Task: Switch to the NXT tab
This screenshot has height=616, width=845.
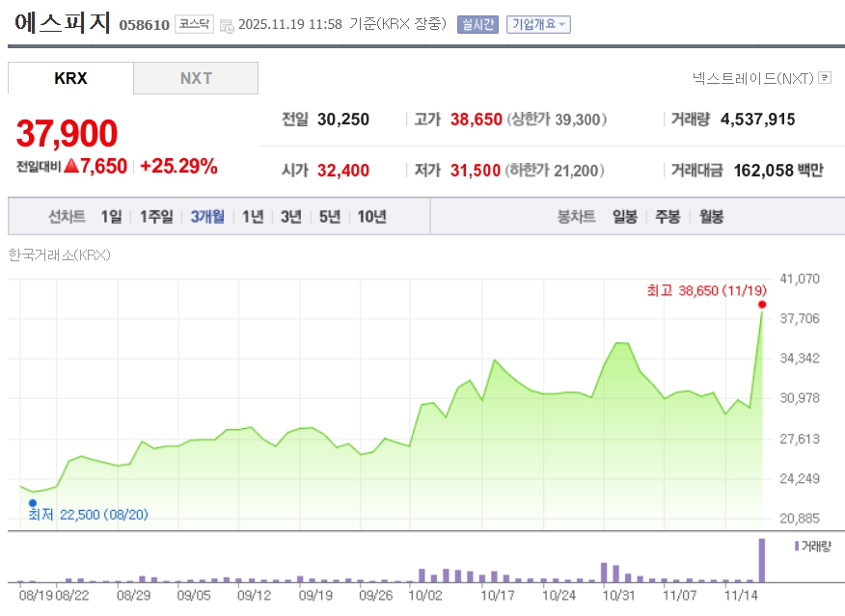Action: click(196, 78)
